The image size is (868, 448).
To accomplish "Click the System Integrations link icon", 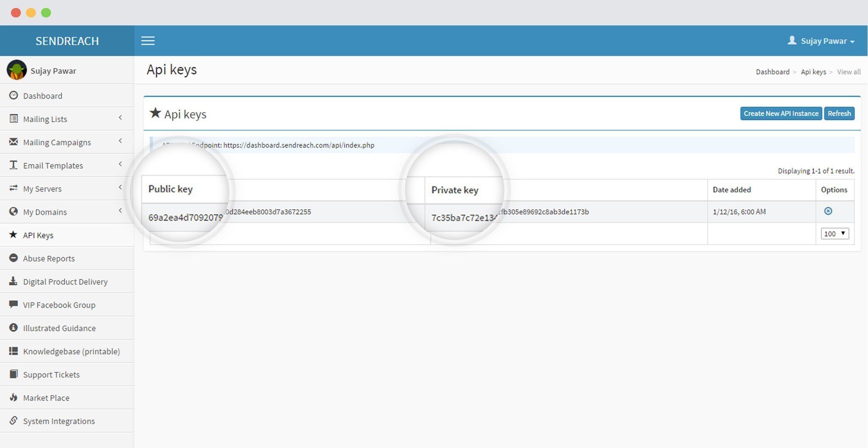I will tap(14, 420).
